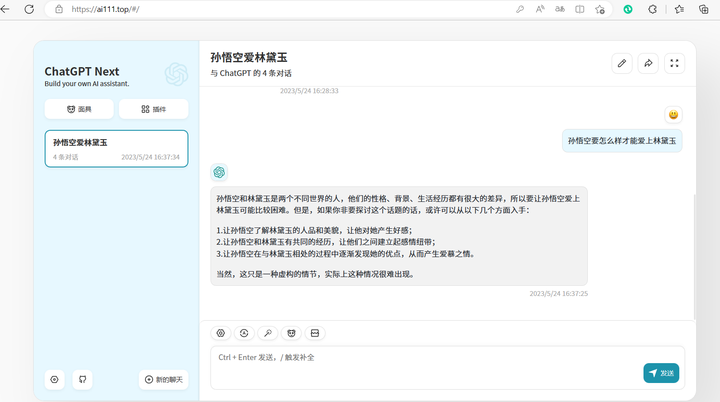The height and width of the screenshot is (402, 720).
Task: Open collections icon in browser toolbar
Action: coord(703,9)
